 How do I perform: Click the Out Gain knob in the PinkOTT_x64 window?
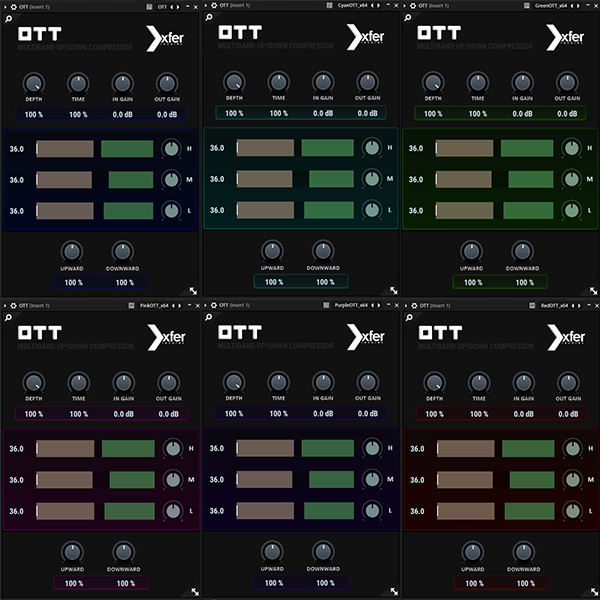(x=168, y=383)
